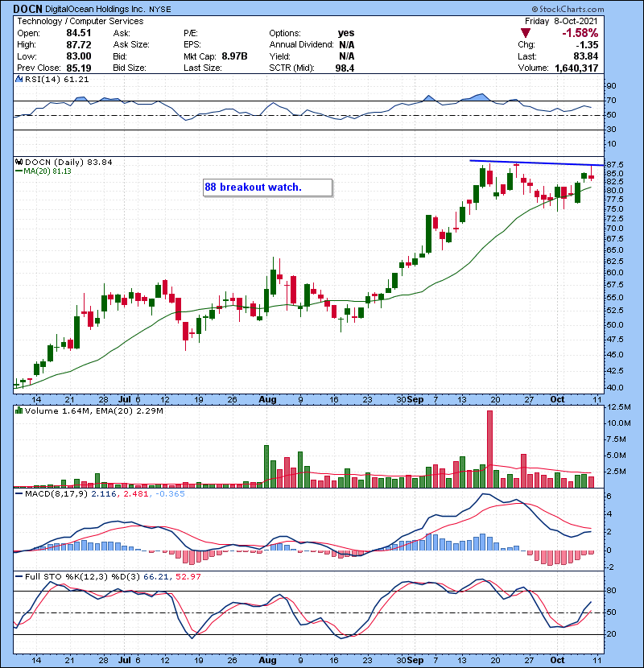Viewport: 644px width, 668px height.
Task: Click the Prev Close value 85.19
Action: click(x=78, y=68)
